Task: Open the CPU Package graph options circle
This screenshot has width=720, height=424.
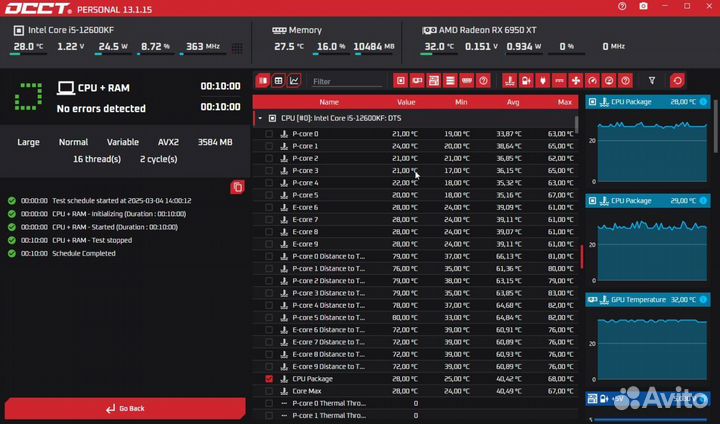Action: tap(703, 102)
